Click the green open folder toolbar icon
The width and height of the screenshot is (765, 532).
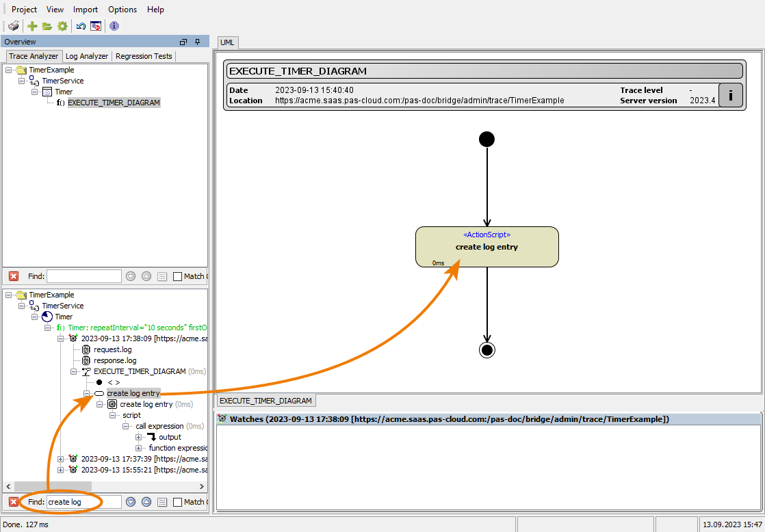47,26
